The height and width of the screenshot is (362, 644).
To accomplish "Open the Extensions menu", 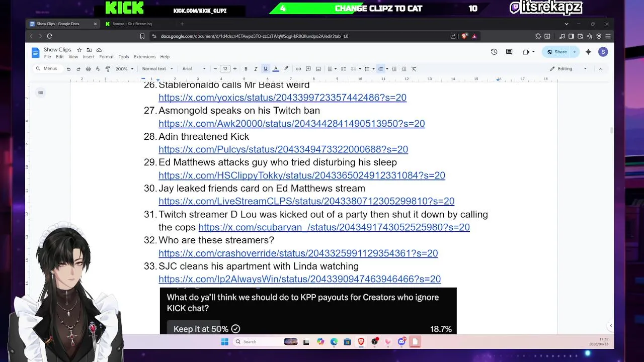I will (144, 57).
